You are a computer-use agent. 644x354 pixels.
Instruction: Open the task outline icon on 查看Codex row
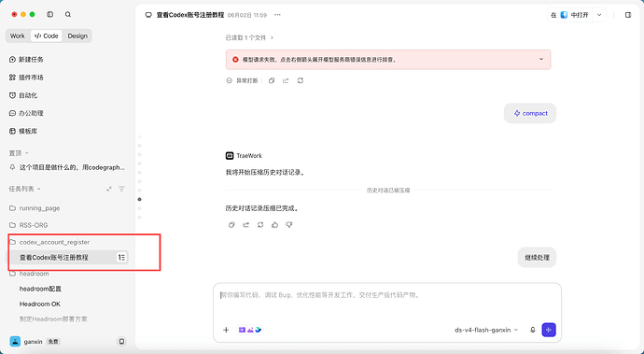(x=121, y=258)
